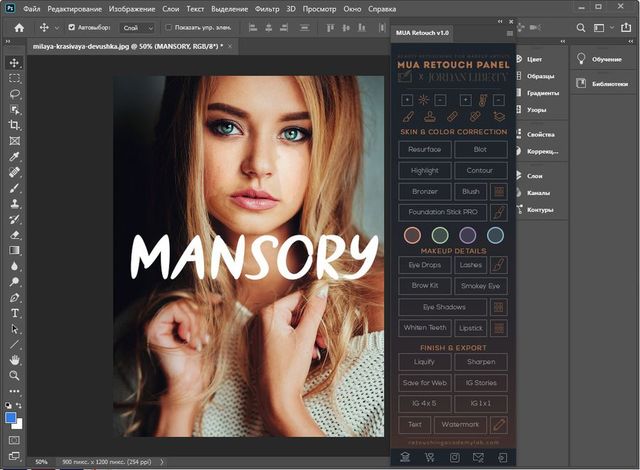Toggle the Автовыбор checkbox

pos(72,28)
